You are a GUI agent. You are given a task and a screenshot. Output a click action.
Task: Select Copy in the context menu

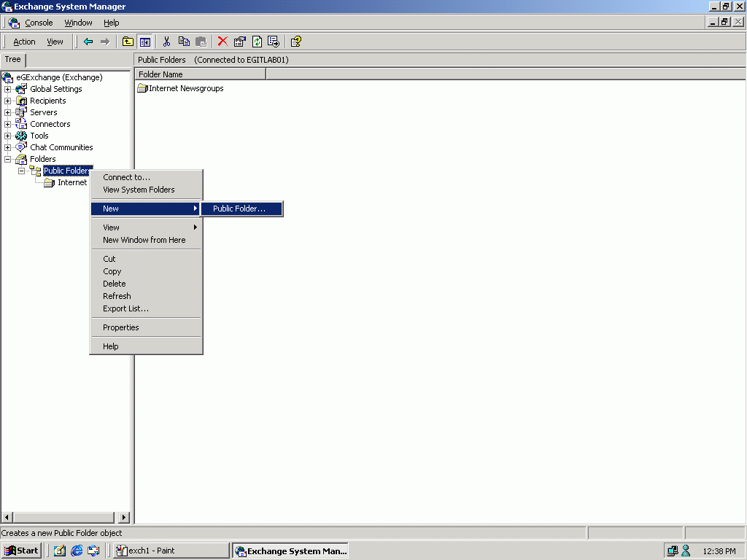146,271
